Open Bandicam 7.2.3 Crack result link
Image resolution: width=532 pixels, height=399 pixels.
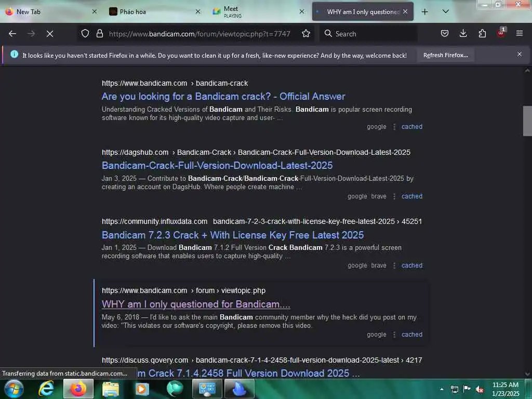(233, 235)
